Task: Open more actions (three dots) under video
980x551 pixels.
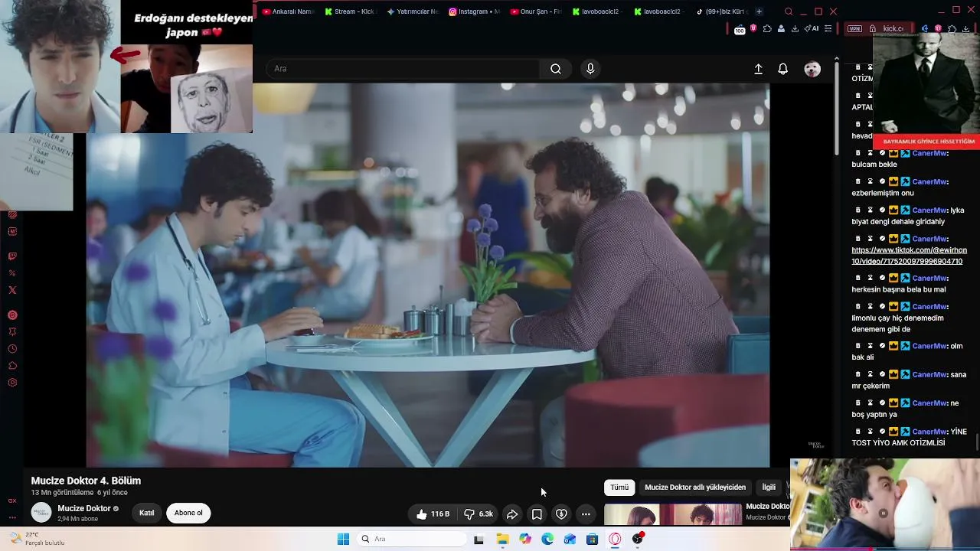Action: (x=586, y=514)
